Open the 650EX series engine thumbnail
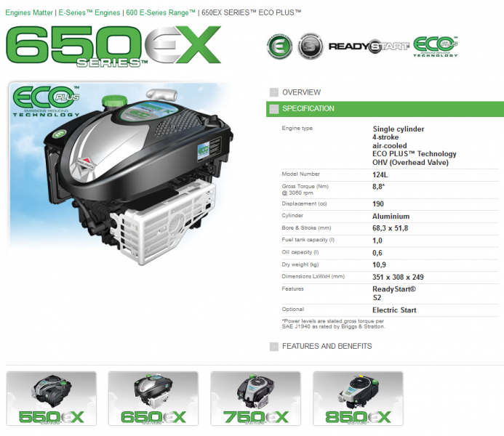The image size is (504, 436). (x=153, y=398)
